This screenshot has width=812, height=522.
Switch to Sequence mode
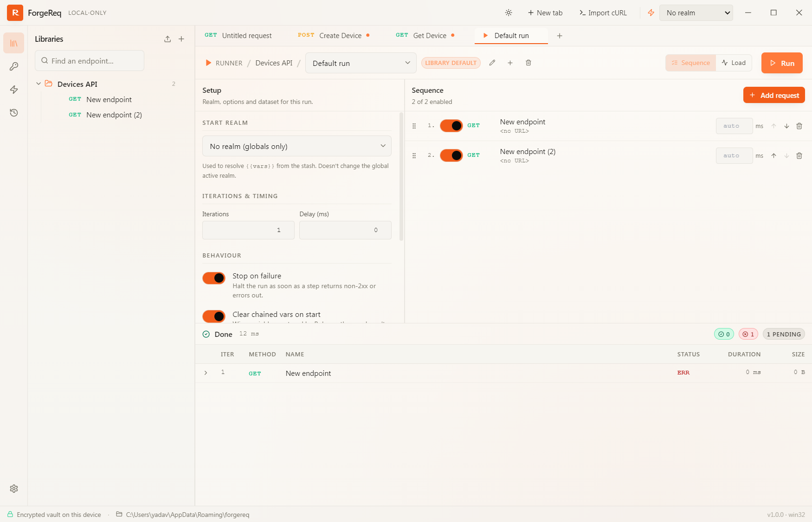coord(690,63)
